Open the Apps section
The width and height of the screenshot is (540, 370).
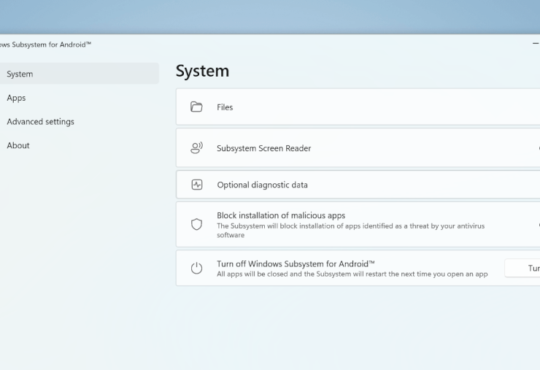(16, 98)
